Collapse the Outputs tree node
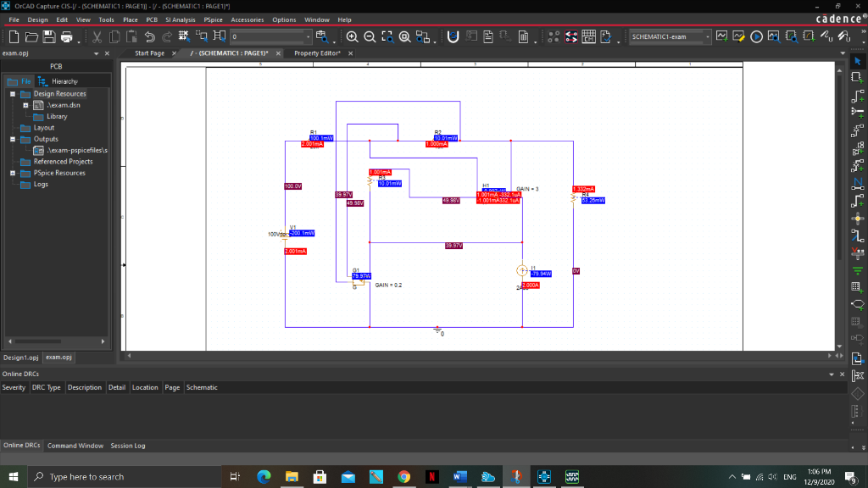Screen dimensions: 868x488 (x=13, y=140)
